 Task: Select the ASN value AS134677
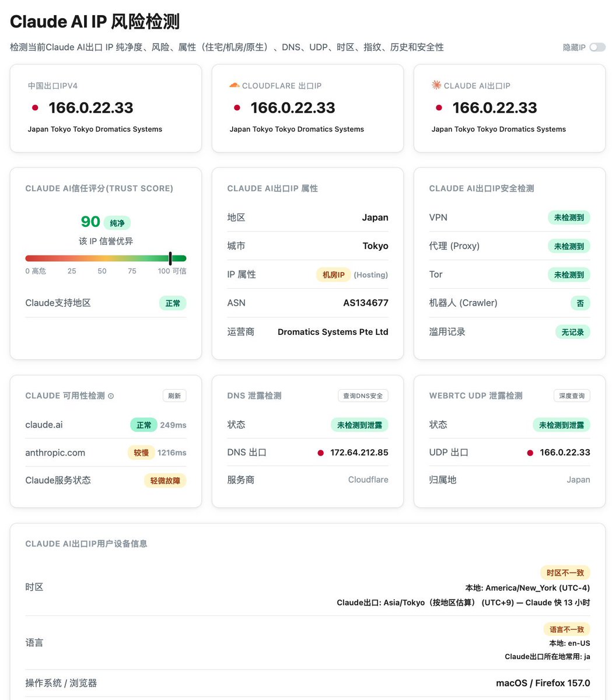(366, 303)
